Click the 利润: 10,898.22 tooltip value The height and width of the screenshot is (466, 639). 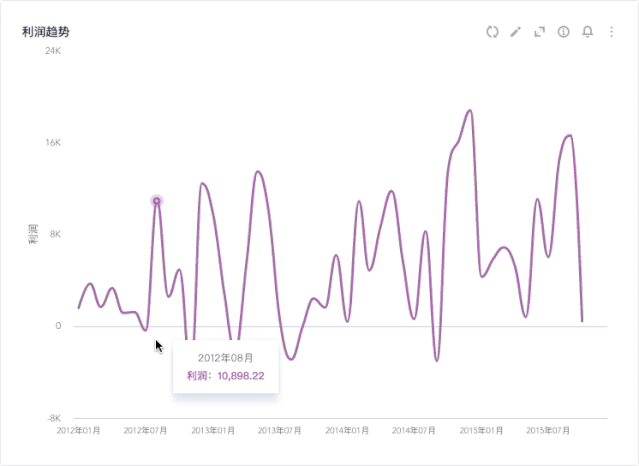226,376
